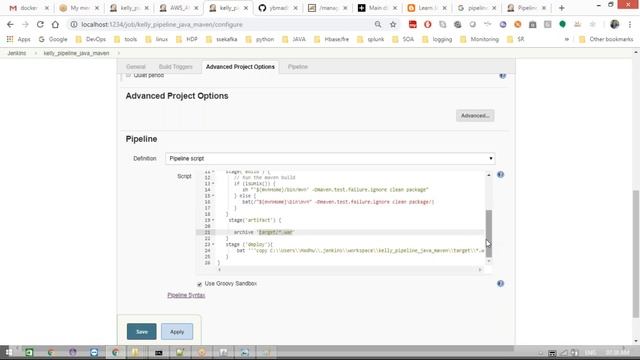The image size is (640, 360).
Task: Go to Jenkins breadcrumb link
Action: [x=17, y=53]
